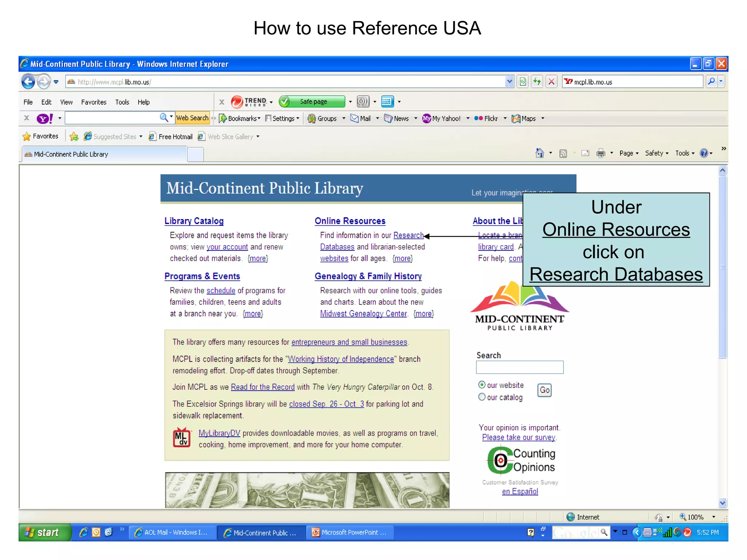Open Yahoo News toolbar button
The height and width of the screenshot is (560, 747).
[396, 118]
